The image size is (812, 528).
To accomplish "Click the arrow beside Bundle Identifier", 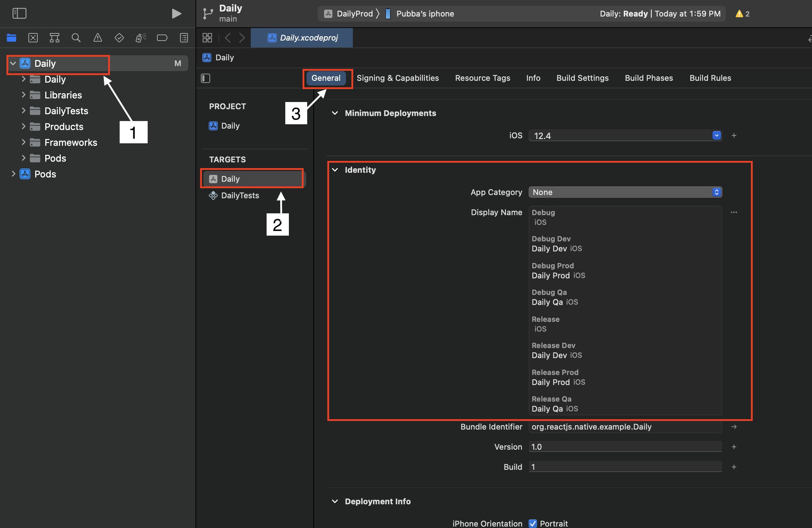I will pyautogui.click(x=734, y=427).
